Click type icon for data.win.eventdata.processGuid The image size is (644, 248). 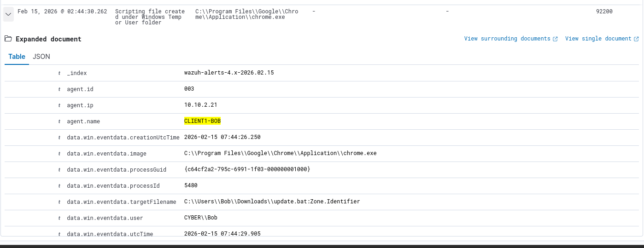click(59, 170)
